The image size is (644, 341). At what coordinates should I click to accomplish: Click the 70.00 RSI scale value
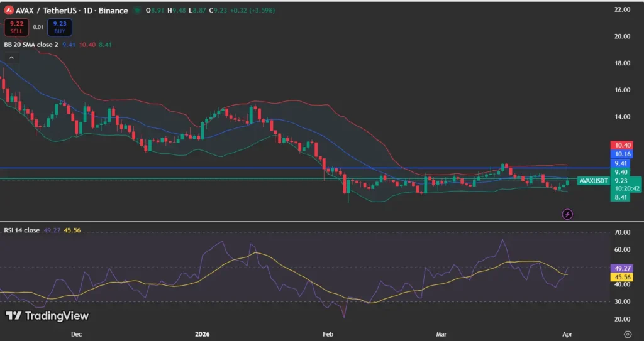pos(622,232)
